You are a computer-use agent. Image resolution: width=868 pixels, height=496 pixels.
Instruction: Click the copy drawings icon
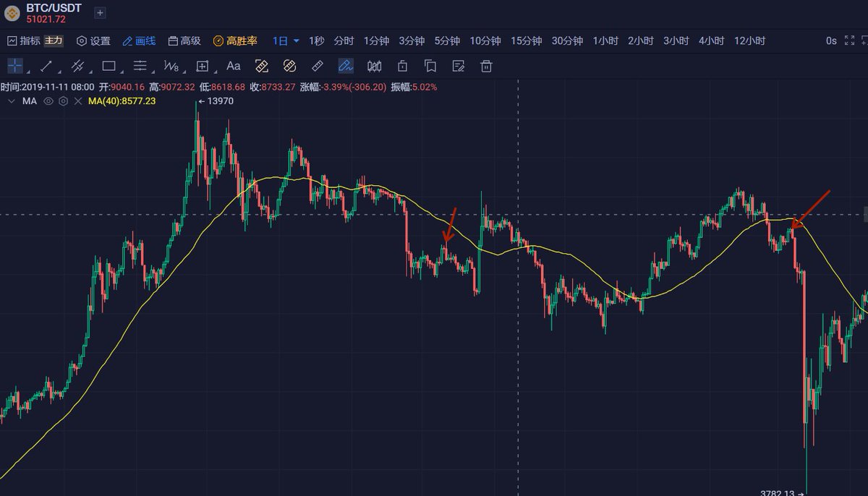430,66
